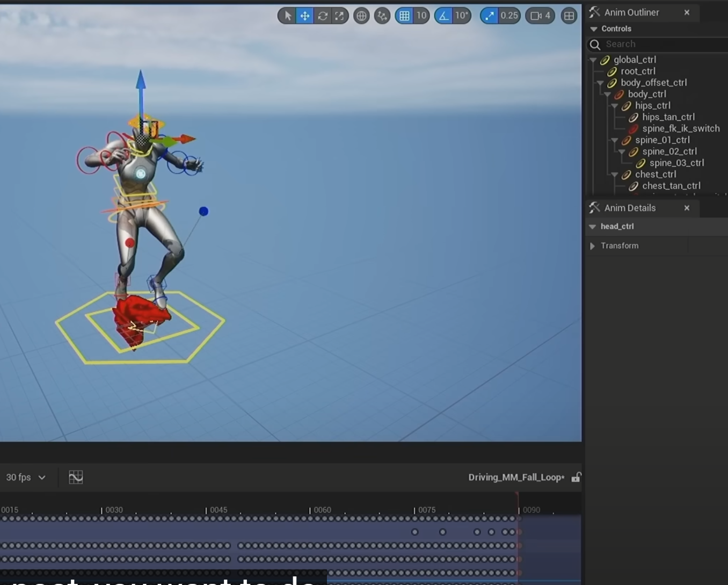Toggle grid snapping

[404, 16]
